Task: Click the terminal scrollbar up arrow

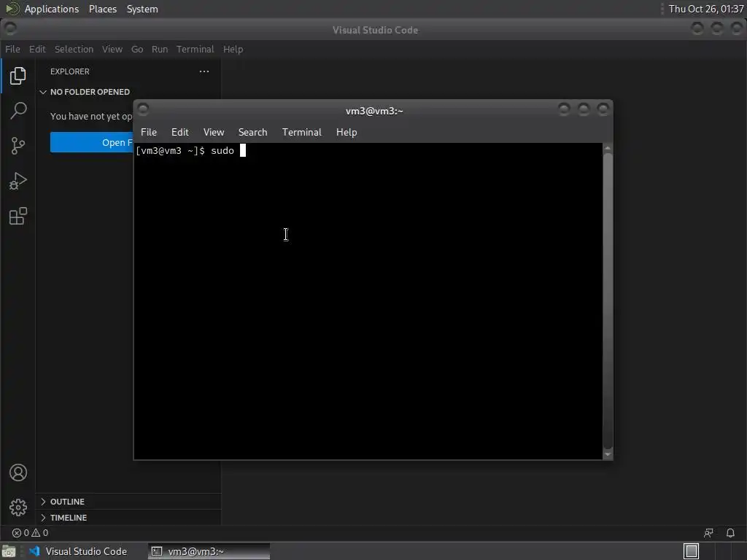Action: click(x=608, y=149)
